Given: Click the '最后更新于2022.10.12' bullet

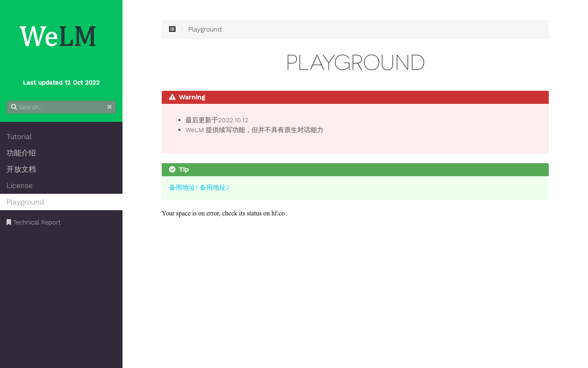Looking at the screenshot, I should (217, 120).
